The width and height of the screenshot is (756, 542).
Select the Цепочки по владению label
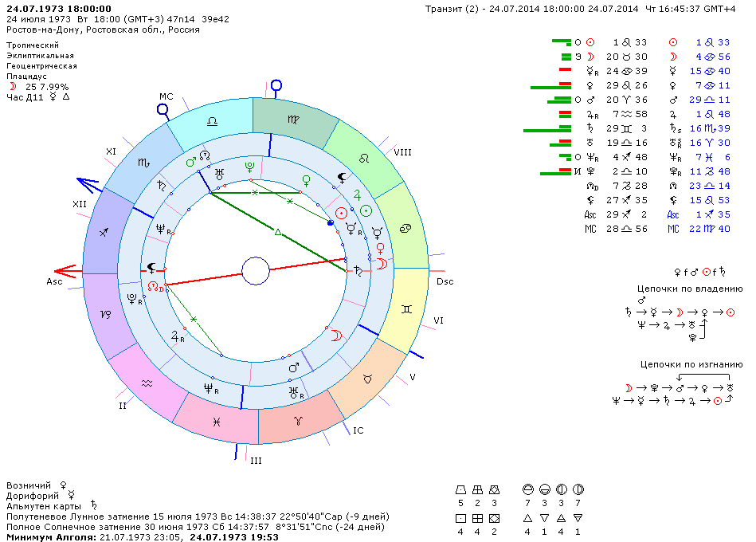click(690, 289)
